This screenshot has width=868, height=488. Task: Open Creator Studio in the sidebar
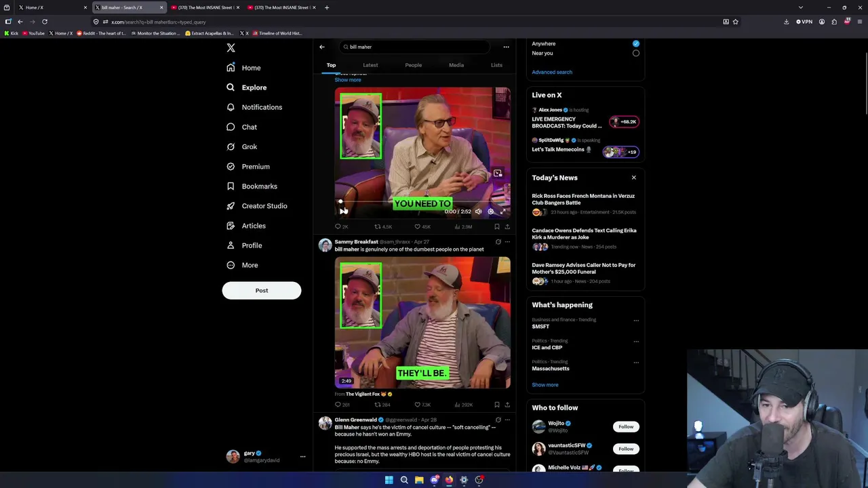pyautogui.click(x=256, y=205)
